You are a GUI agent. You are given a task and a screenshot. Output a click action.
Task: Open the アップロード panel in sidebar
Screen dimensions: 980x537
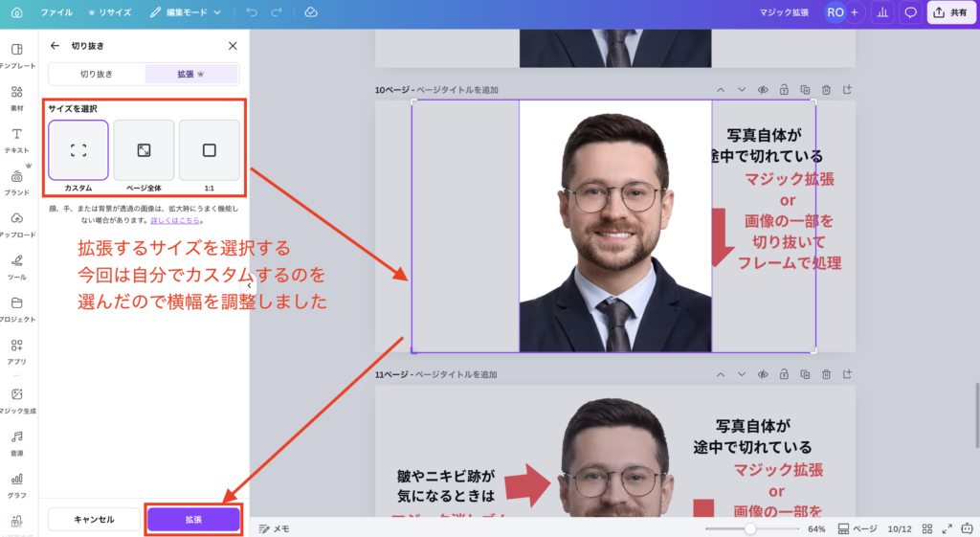[17, 224]
